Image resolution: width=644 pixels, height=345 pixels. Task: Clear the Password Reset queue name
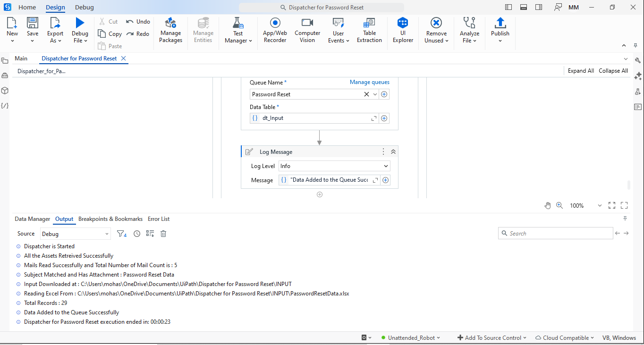[366, 94]
